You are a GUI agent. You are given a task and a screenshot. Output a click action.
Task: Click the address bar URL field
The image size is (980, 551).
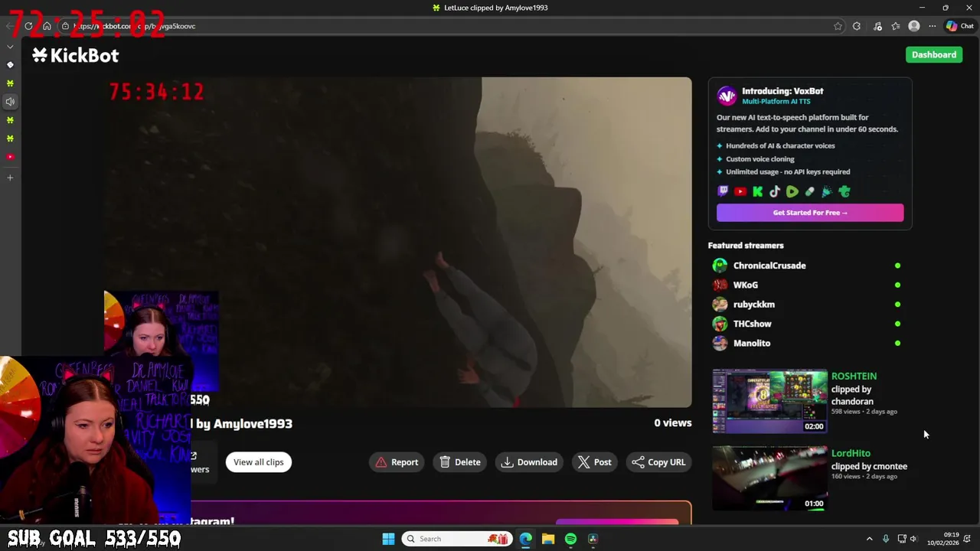click(x=452, y=26)
